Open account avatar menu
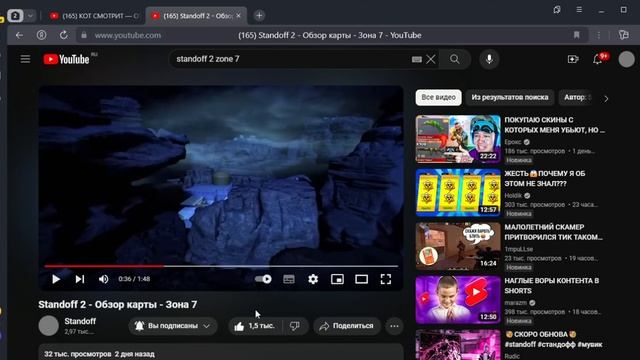 coord(627,59)
